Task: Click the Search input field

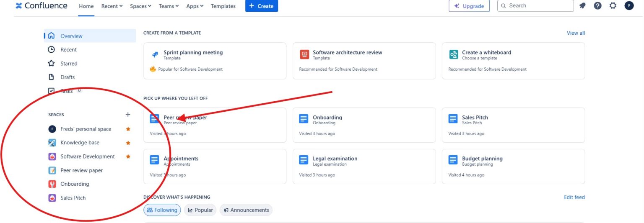Action: (x=535, y=6)
